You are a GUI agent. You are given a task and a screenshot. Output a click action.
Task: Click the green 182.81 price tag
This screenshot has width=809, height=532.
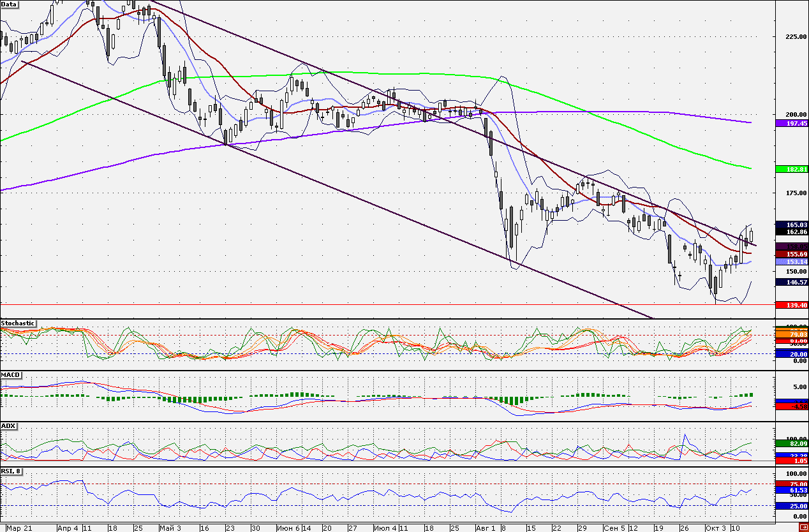tap(792, 169)
